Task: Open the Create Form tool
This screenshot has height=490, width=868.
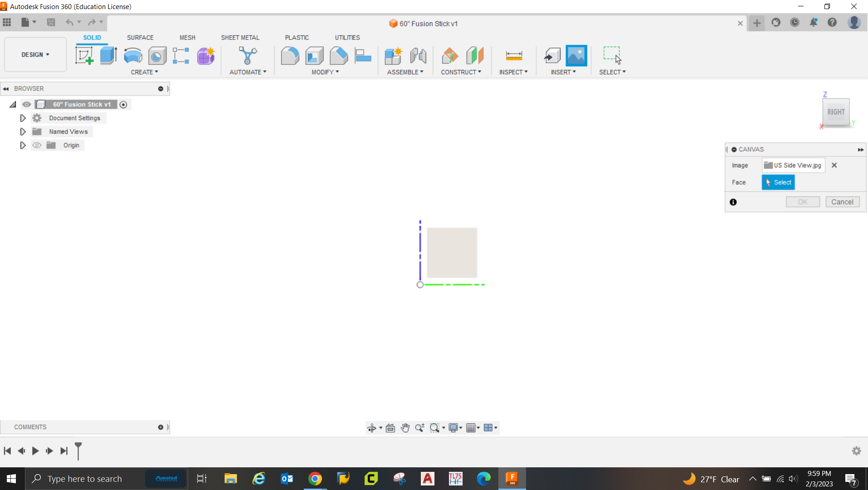Action: 206,55
